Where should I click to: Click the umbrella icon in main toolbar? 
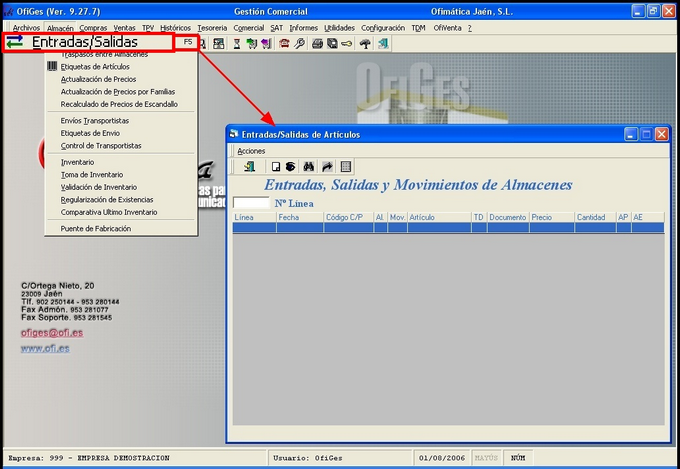pyautogui.click(x=365, y=43)
